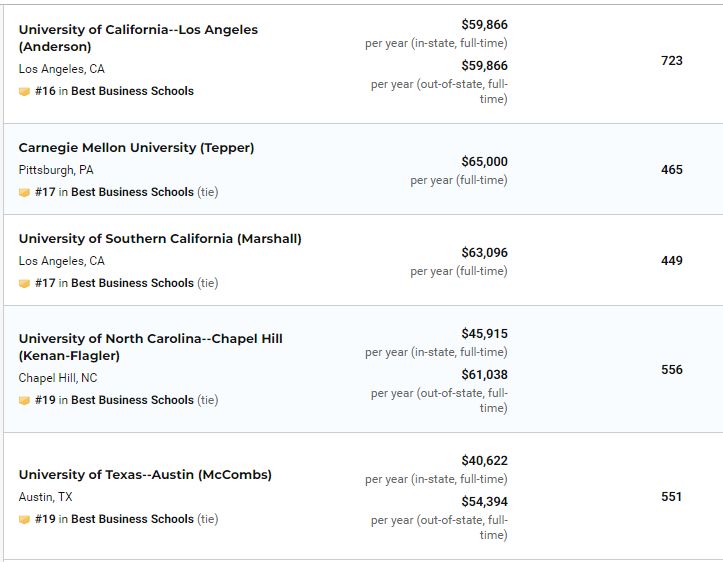
Task: Click the badge icon beside #16 ranking
Action: pos(24,91)
